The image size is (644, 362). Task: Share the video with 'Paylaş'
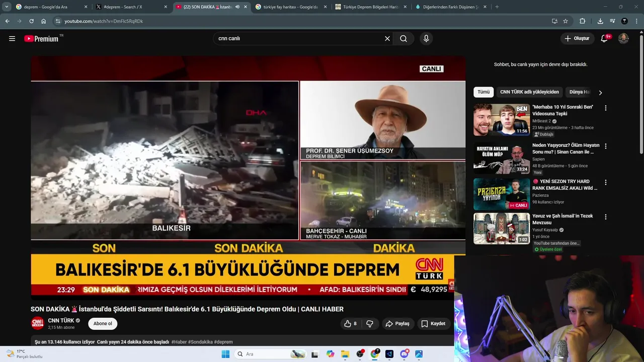tap(397, 324)
